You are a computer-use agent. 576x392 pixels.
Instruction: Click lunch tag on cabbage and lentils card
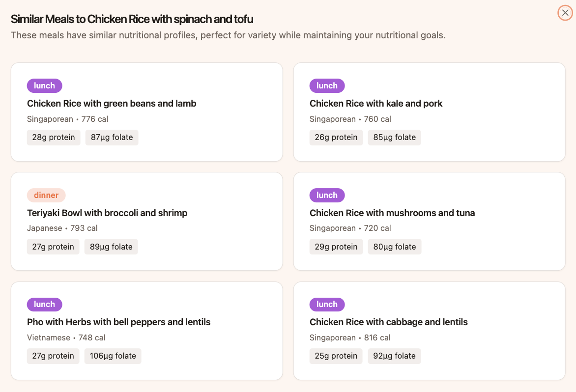[327, 304]
